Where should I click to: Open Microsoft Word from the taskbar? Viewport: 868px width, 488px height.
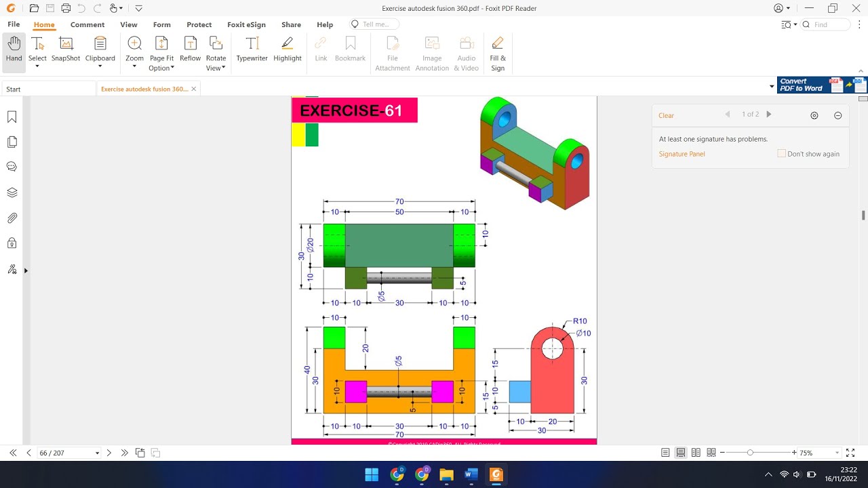coord(471,474)
